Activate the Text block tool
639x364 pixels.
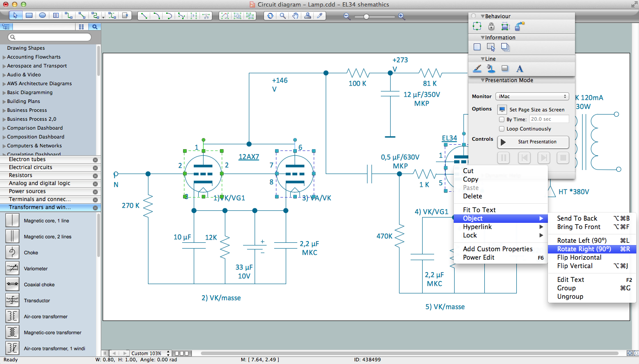pyautogui.click(x=55, y=15)
